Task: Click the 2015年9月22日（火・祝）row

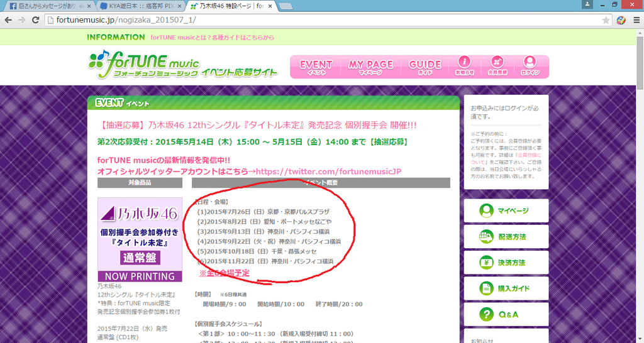Action: (269, 241)
